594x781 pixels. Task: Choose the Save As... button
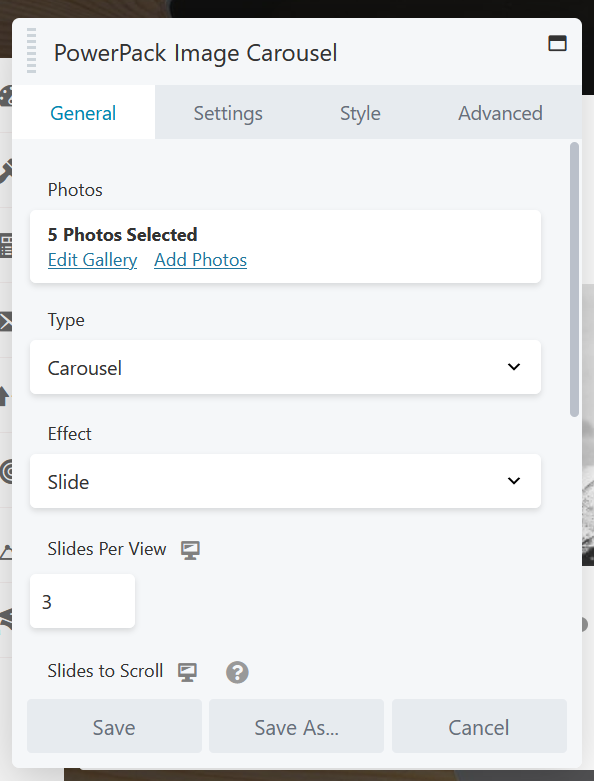click(x=296, y=726)
